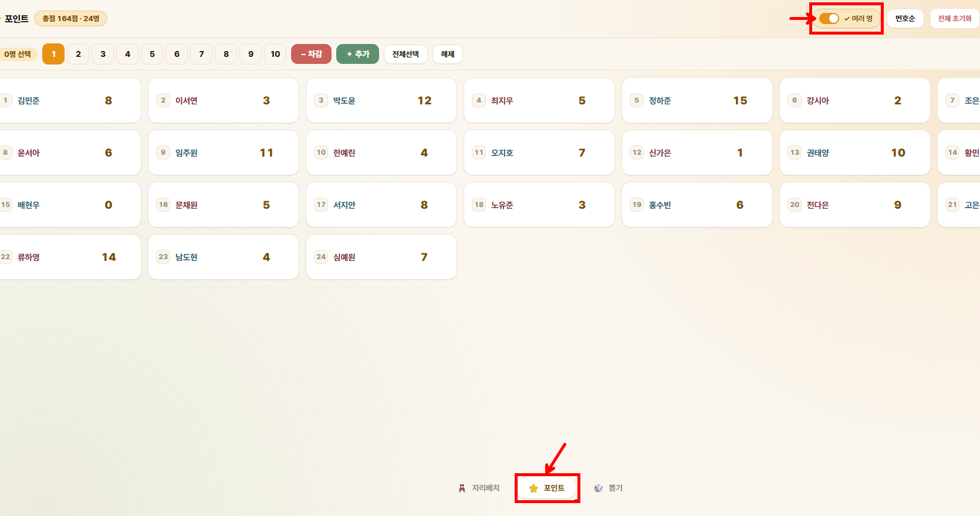Select student card 권태양
The height and width of the screenshot is (516, 980).
pos(855,152)
